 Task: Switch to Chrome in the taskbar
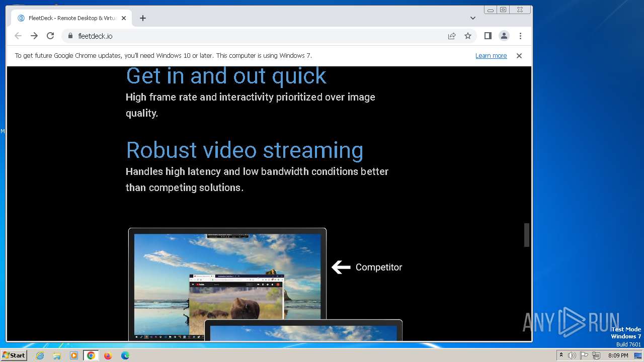coord(91,355)
